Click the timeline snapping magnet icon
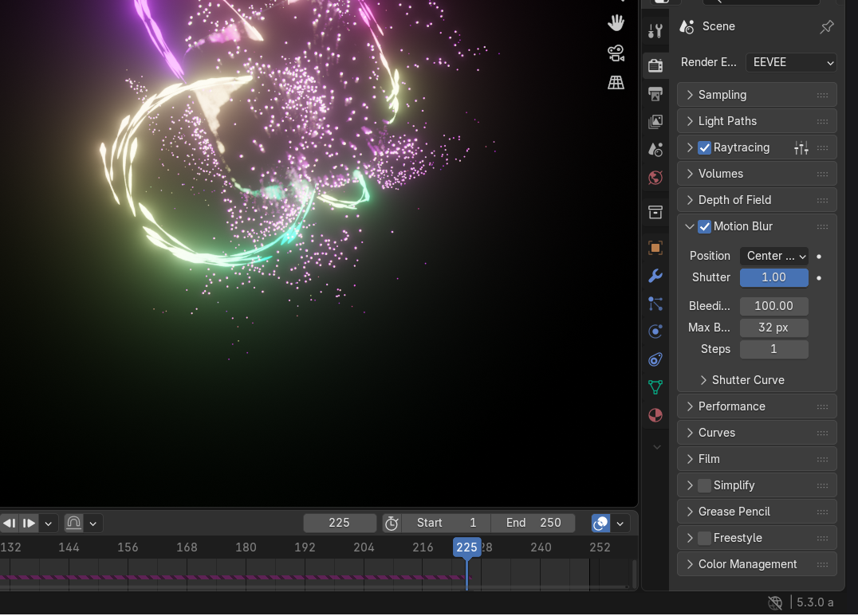The image size is (858, 616). pos(73,523)
